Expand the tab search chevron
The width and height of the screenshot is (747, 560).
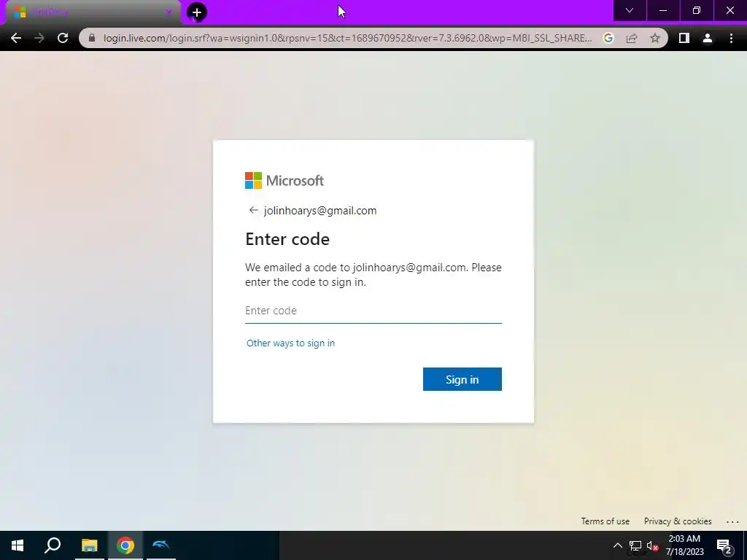point(630,10)
